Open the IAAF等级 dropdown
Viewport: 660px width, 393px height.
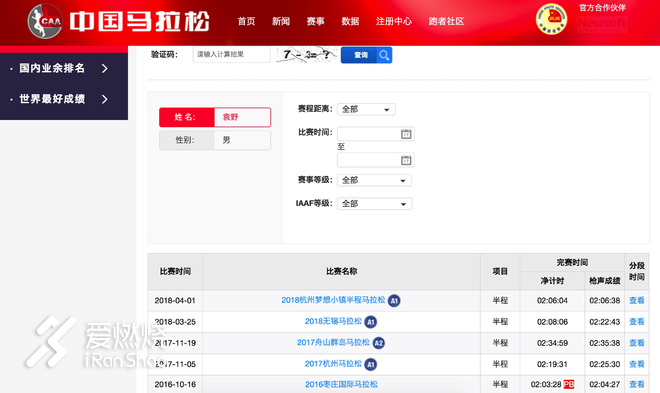pyautogui.click(x=375, y=204)
